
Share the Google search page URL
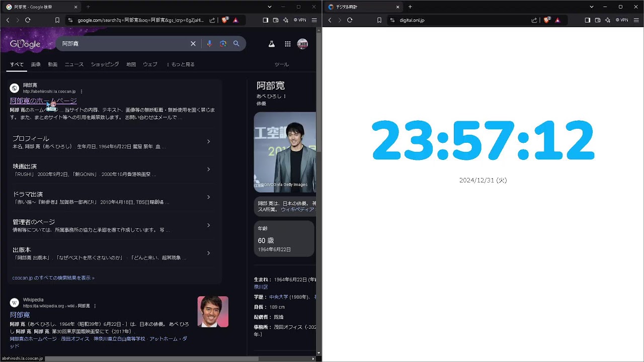(x=212, y=20)
